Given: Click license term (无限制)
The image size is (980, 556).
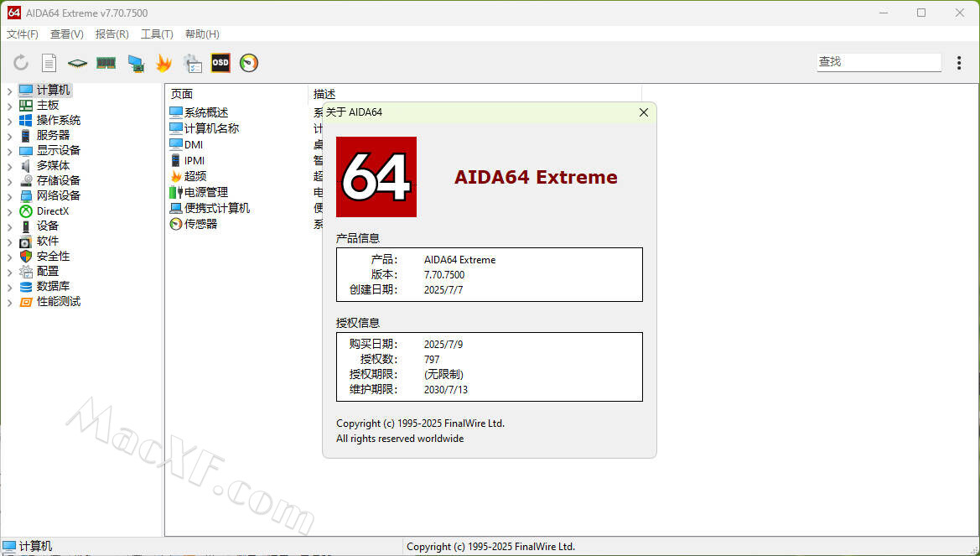Looking at the screenshot, I should [x=443, y=374].
